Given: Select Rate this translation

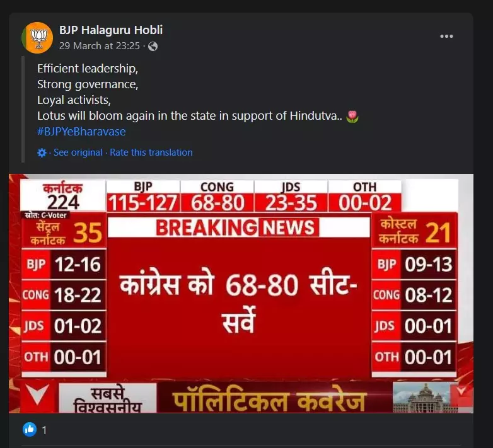Looking at the screenshot, I should [151, 152].
